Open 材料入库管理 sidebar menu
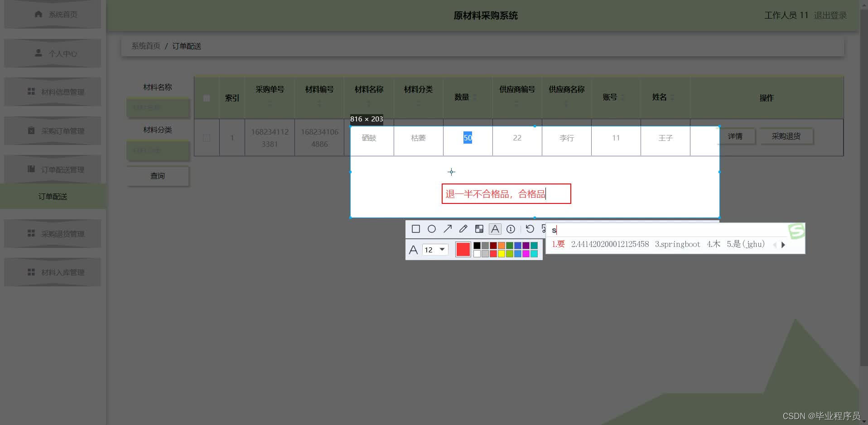 (x=53, y=272)
